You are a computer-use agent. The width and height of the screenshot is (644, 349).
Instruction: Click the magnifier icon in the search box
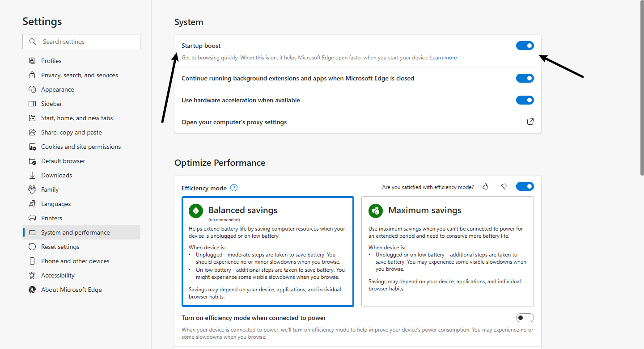pyautogui.click(x=33, y=42)
